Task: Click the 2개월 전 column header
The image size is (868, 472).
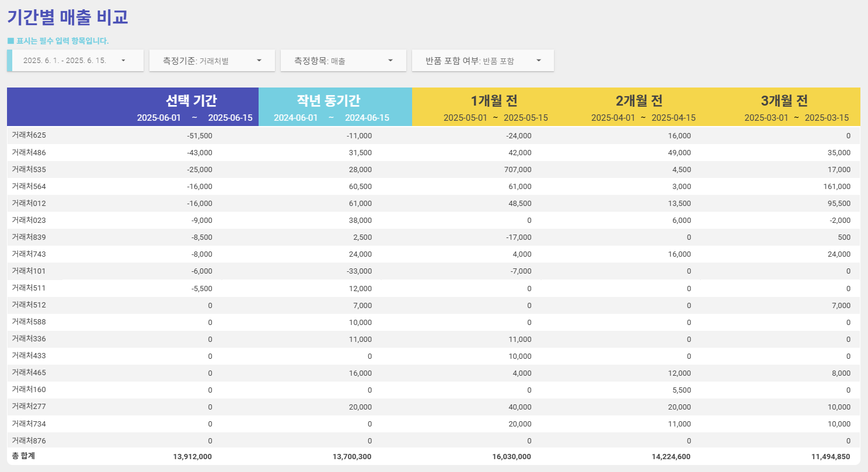Action: tap(639, 100)
